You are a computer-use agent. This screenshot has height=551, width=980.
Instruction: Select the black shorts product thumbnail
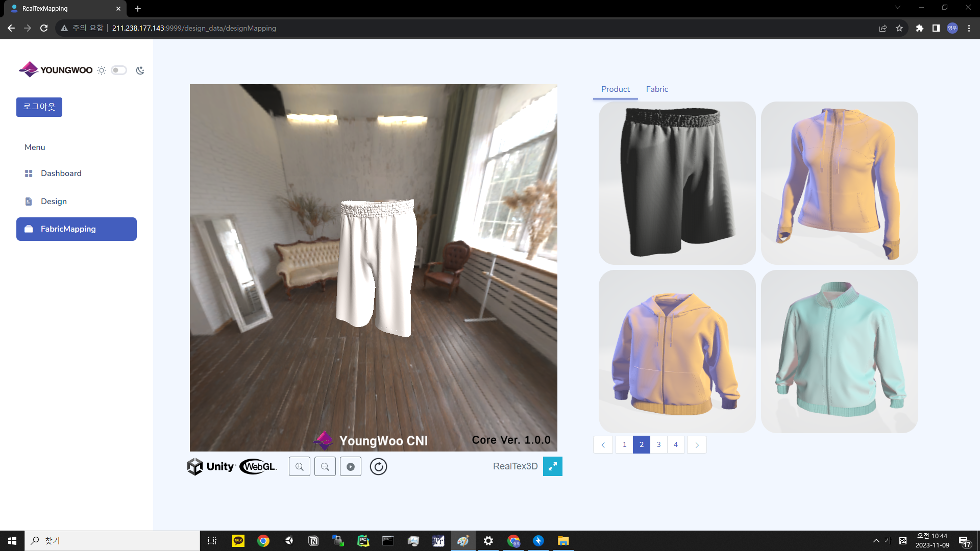pyautogui.click(x=677, y=183)
